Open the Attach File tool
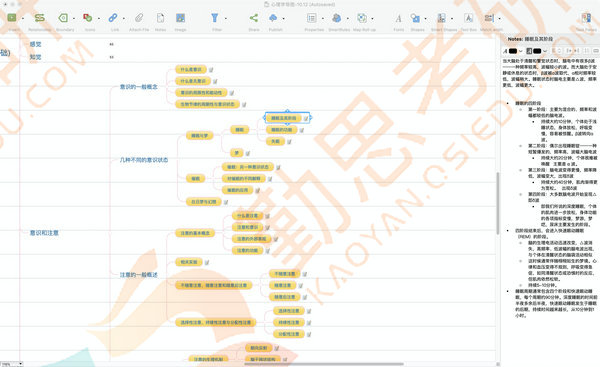 [x=139, y=18]
